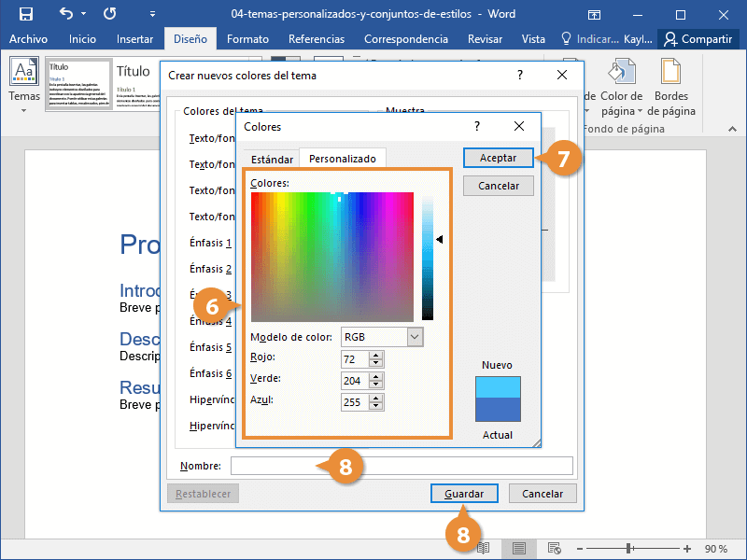The width and height of the screenshot is (747, 560).
Task: Click the zoom in plus button
Action: [686, 549]
